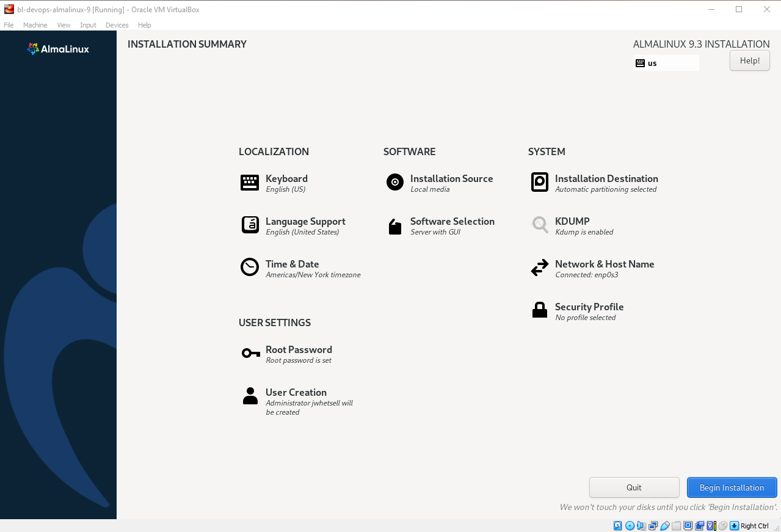Image resolution: width=781 pixels, height=532 pixels.
Task: Click 'Server with GUI' text
Action: coord(435,232)
